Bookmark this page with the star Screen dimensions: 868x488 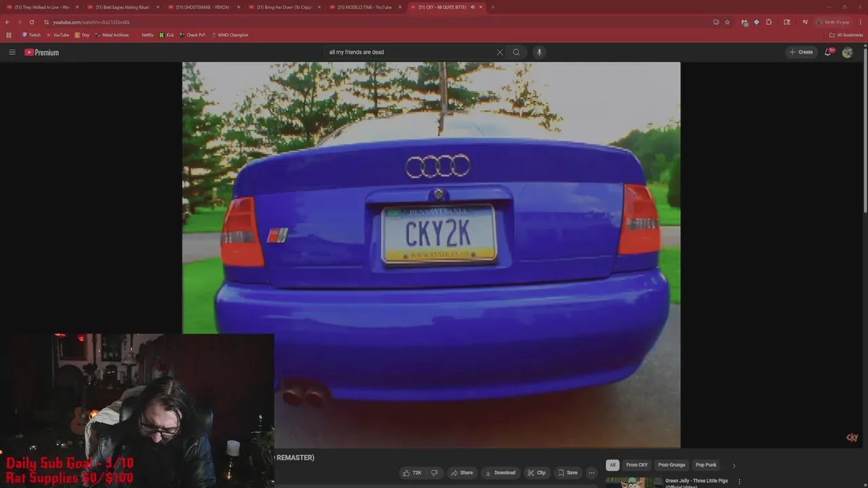click(x=727, y=22)
